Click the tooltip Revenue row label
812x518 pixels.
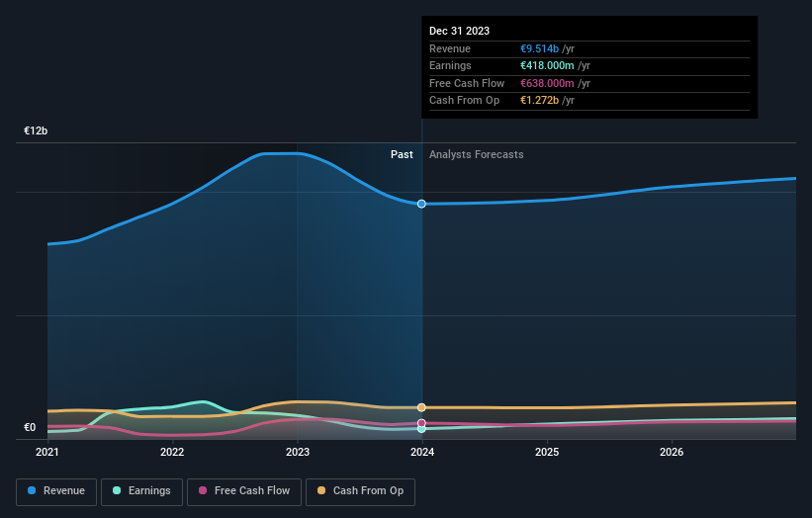tap(450, 48)
